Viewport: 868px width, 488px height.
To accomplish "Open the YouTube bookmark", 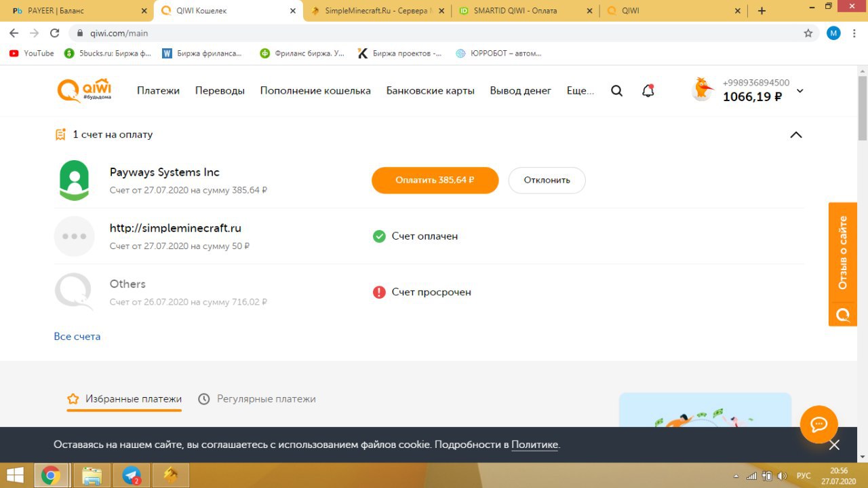I will [x=32, y=53].
